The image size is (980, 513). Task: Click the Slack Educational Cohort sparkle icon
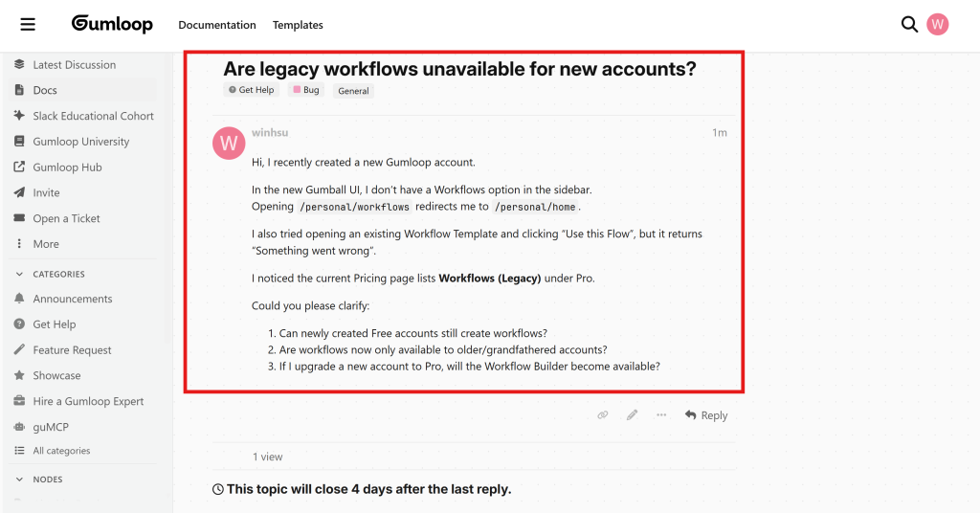pyautogui.click(x=19, y=116)
